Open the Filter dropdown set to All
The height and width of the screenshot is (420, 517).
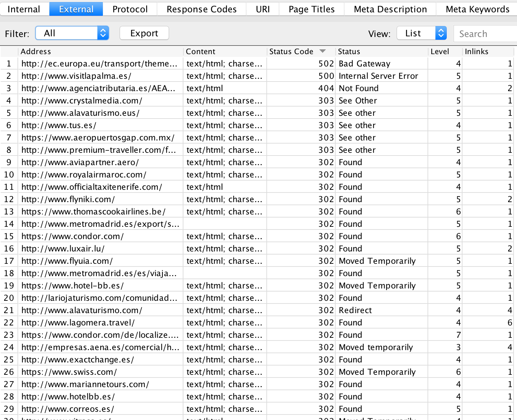[x=72, y=33]
